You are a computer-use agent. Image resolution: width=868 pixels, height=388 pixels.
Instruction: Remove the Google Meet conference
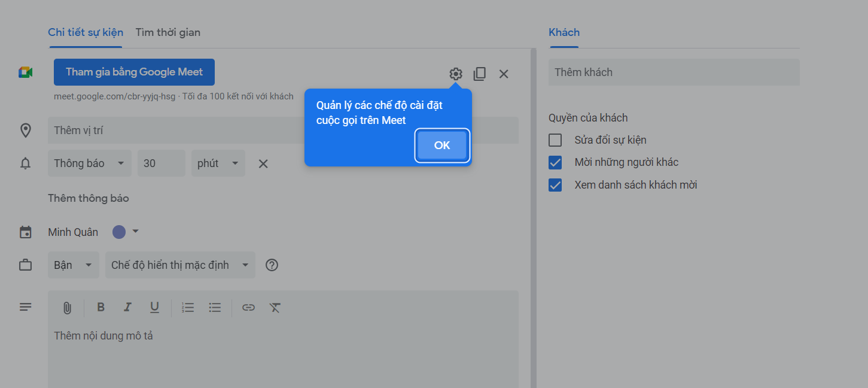coord(504,74)
